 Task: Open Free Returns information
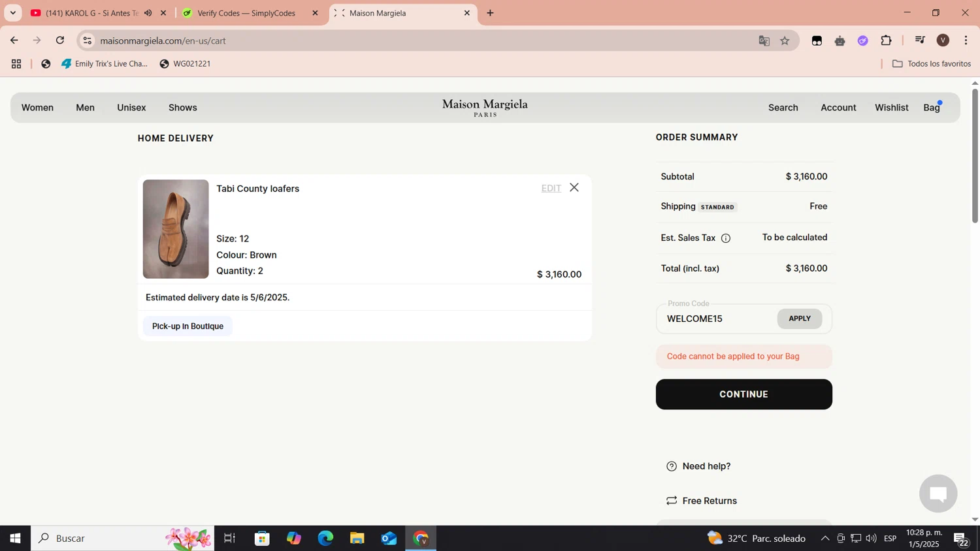[x=710, y=501]
